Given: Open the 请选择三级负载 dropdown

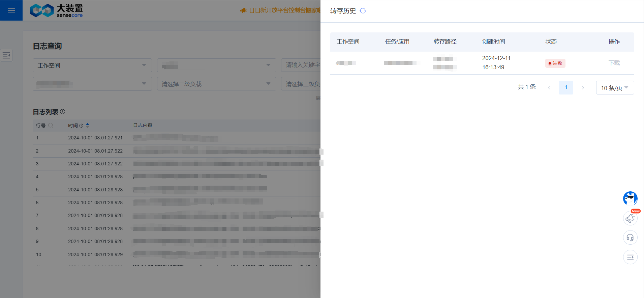Looking at the screenshot, I should point(301,84).
